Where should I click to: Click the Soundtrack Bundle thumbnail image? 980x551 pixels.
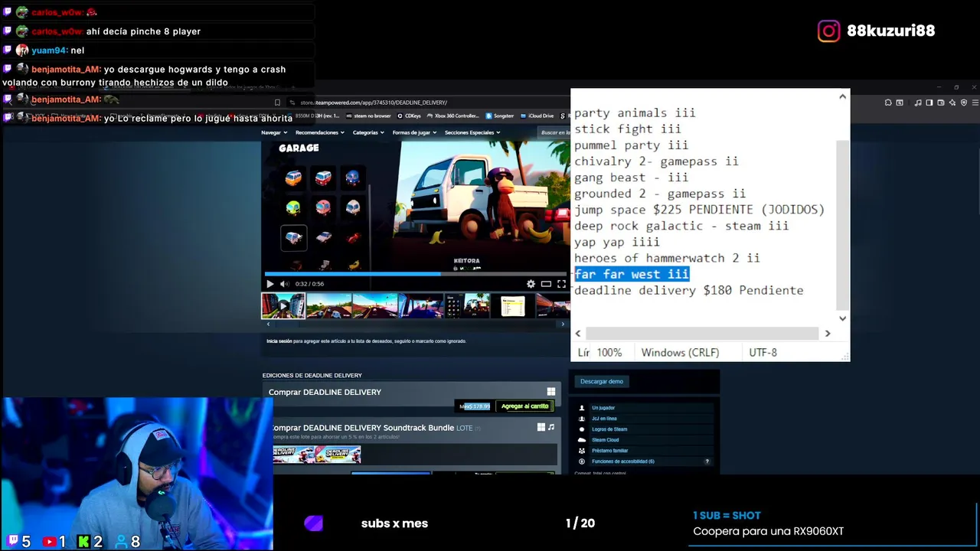317,455
